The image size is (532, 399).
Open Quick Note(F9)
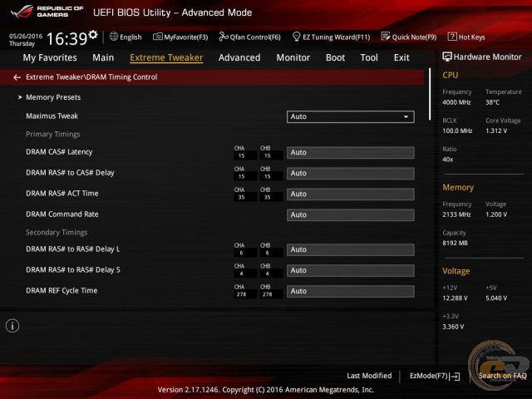(409, 37)
